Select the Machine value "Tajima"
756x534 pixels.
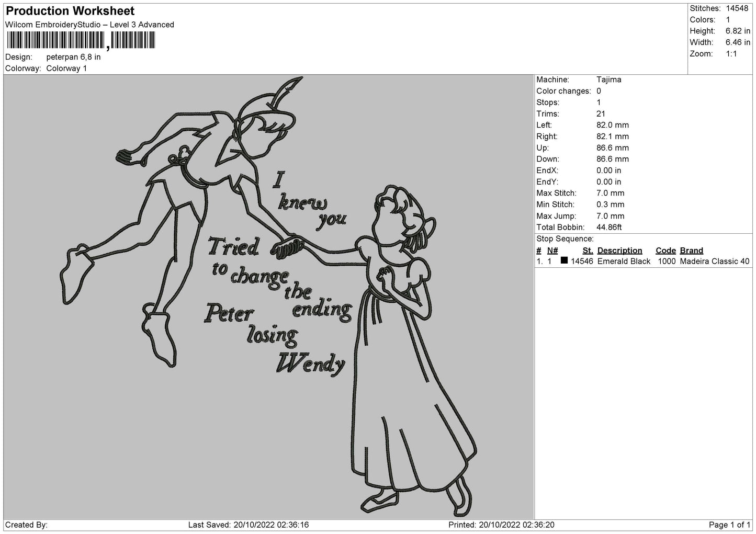tap(608, 80)
